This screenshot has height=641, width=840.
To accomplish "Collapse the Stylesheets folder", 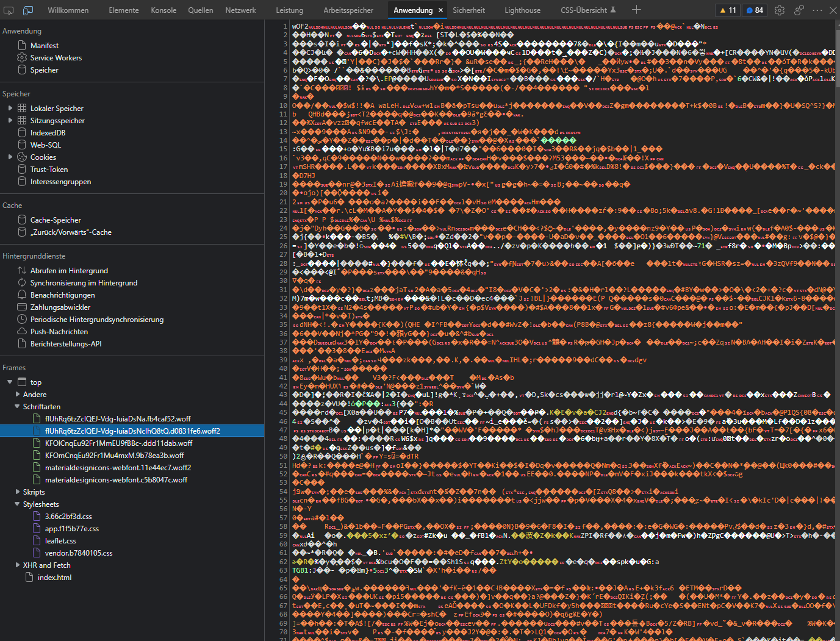I will (x=18, y=504).
